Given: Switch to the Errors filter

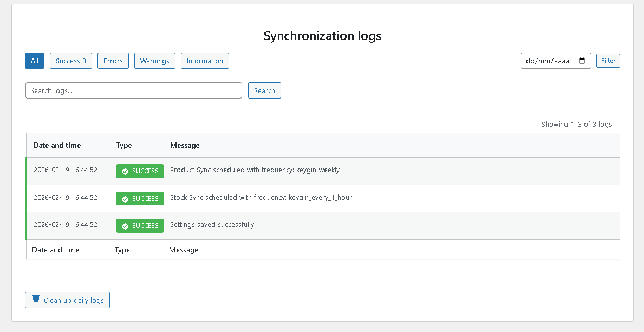Looking at the screenshot, I should pos(113,61).
